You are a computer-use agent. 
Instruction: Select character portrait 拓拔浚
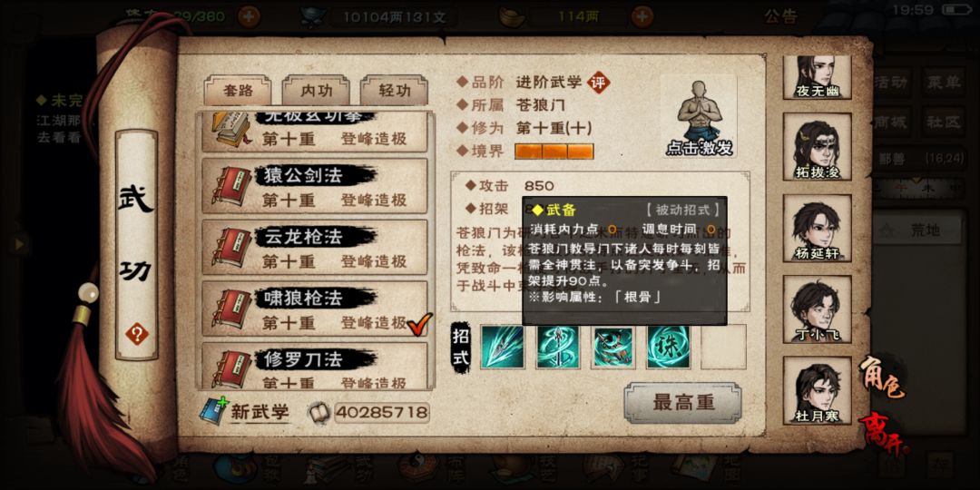(817, 148)
